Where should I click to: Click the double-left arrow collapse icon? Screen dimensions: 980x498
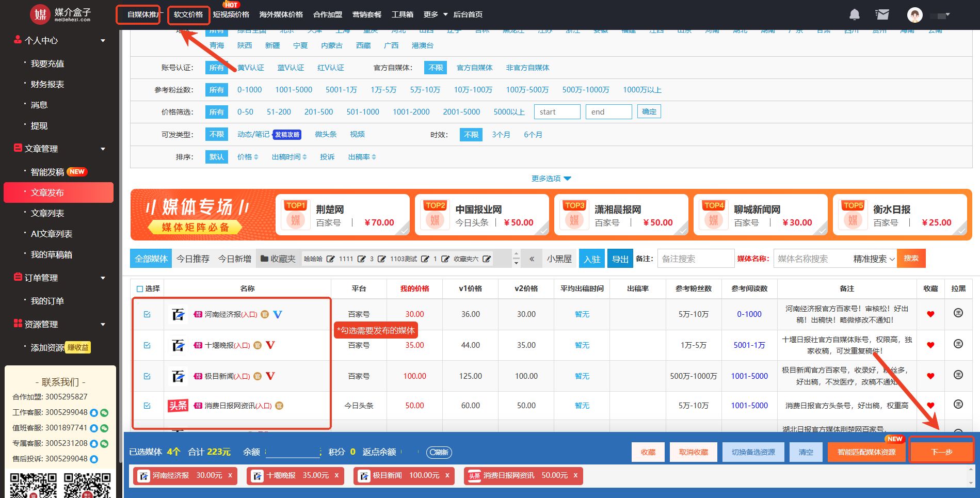532,259
